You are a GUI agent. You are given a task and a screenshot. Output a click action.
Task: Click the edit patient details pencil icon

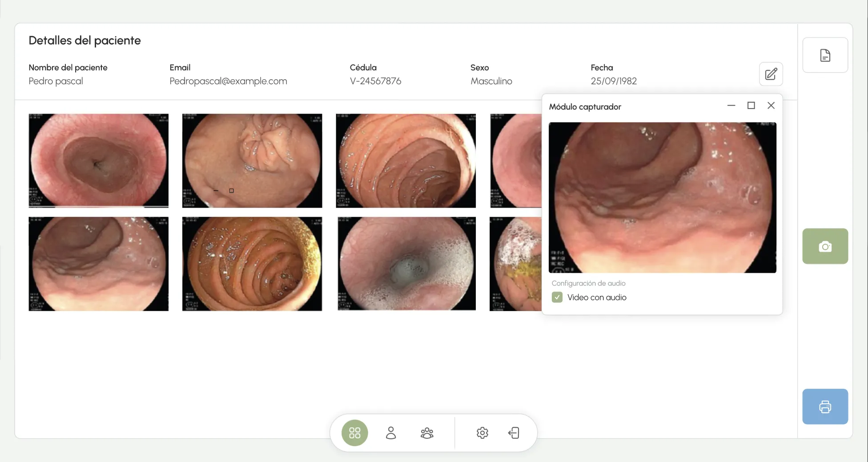tap(771, 74)
